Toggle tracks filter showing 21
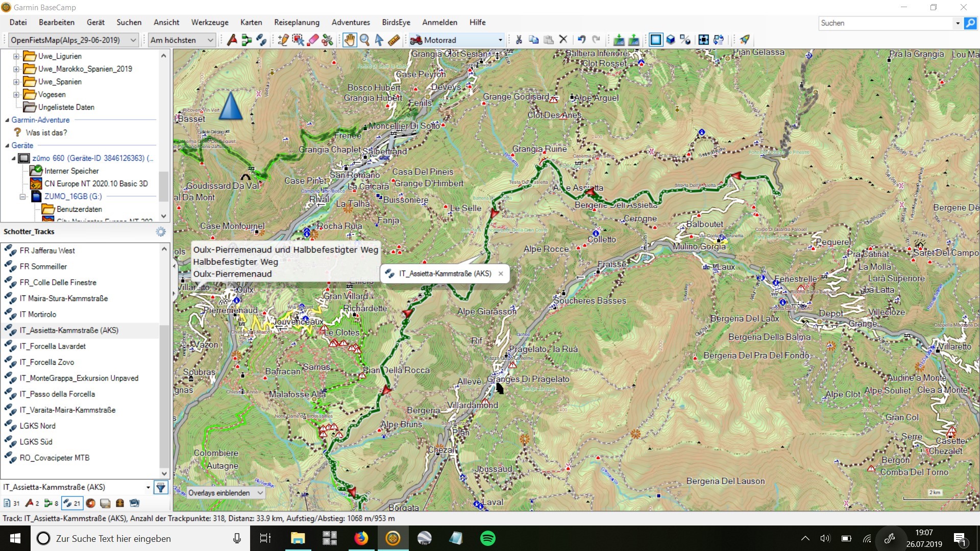 click(x=71, y=504)
